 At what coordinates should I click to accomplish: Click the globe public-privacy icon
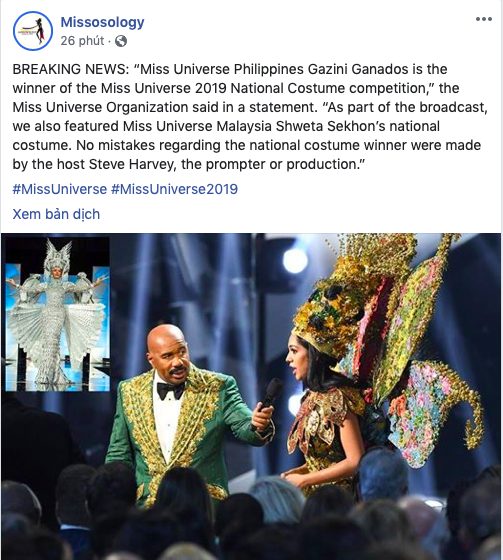click(121, 41)
